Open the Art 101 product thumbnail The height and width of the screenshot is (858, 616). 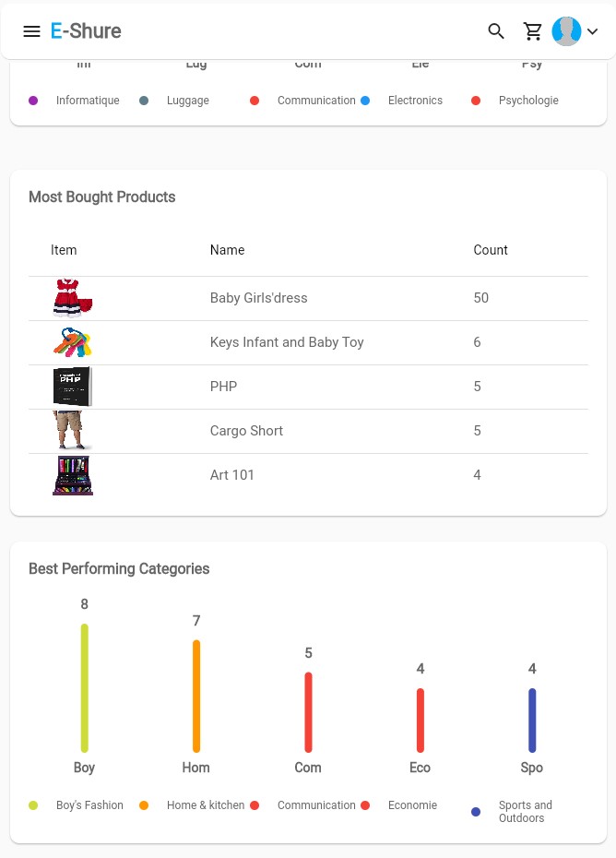click(x=72, y=475)
